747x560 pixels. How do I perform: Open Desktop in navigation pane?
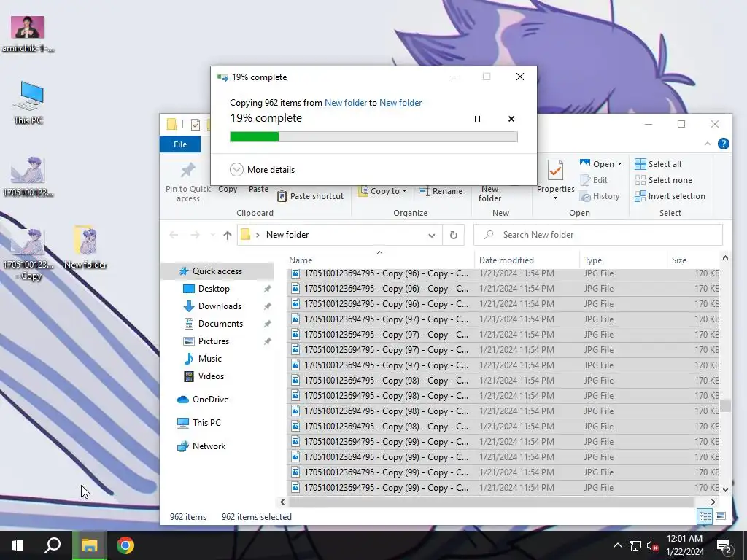coord(214,289)
